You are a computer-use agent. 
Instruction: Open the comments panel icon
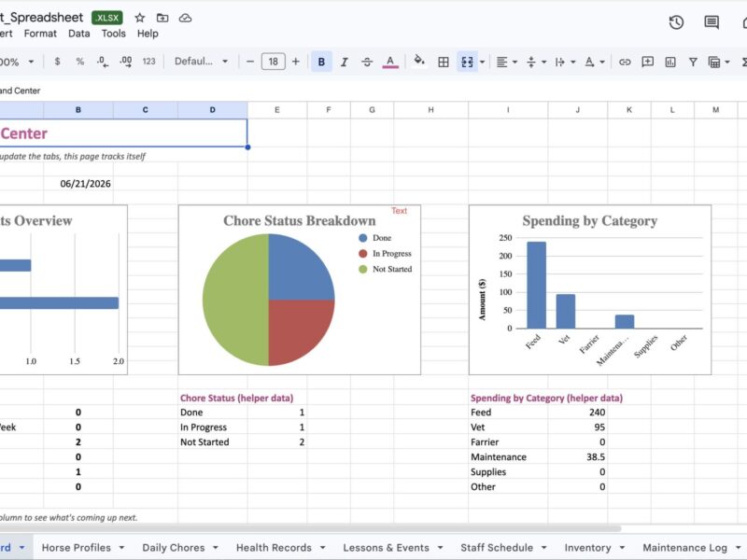[x=712, y=22]
